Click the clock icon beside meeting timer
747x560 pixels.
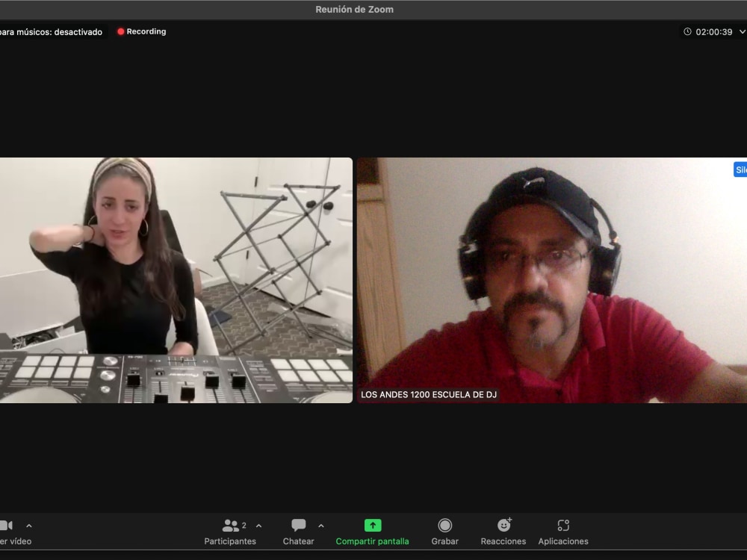tap(687, 32)
